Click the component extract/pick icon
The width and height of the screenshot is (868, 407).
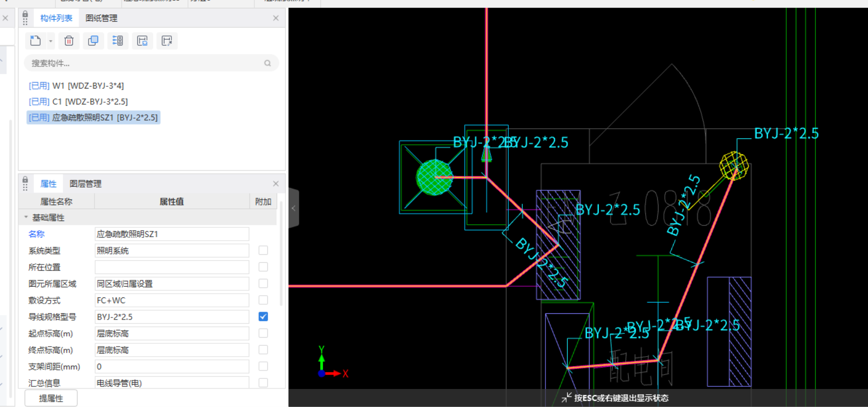pyautogui.click(x=167, y=41)
